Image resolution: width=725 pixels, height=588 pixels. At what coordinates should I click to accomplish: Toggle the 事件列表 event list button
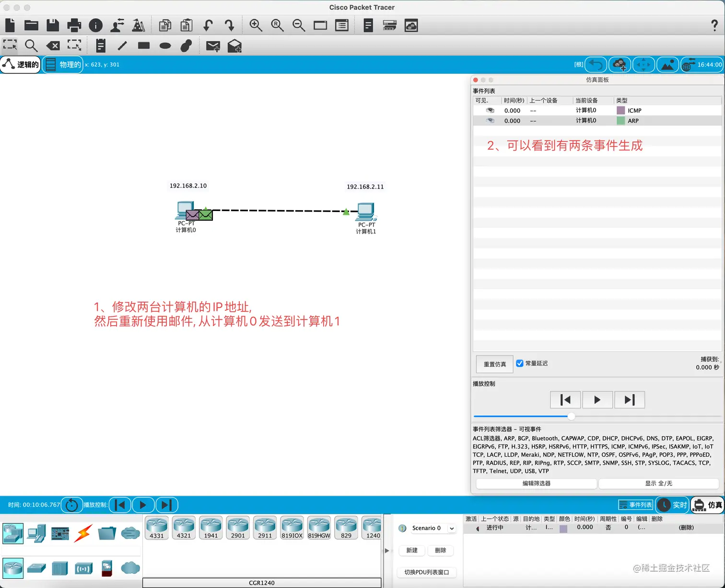[636, 505]
